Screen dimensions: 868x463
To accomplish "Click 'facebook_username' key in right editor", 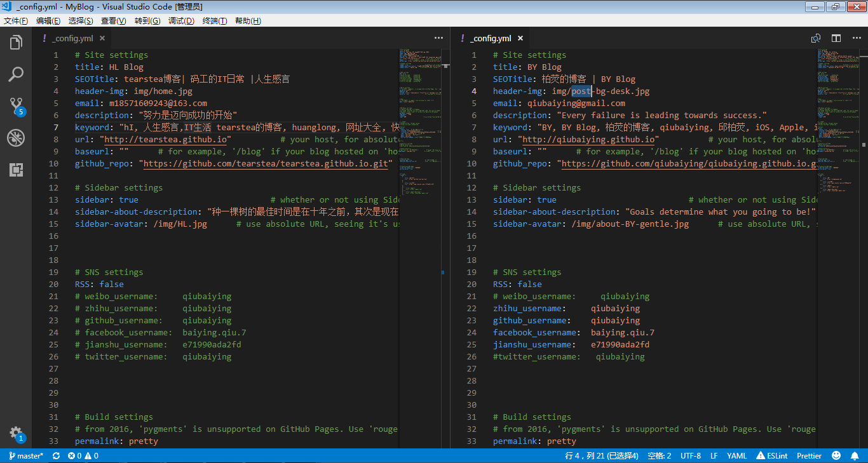I will pos(535,333).
